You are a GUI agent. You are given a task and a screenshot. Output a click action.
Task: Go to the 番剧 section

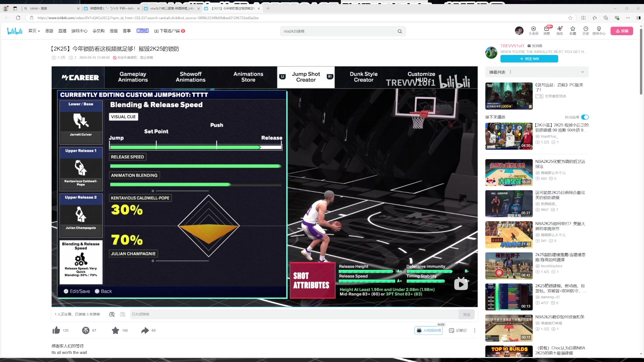pos(49,31)
